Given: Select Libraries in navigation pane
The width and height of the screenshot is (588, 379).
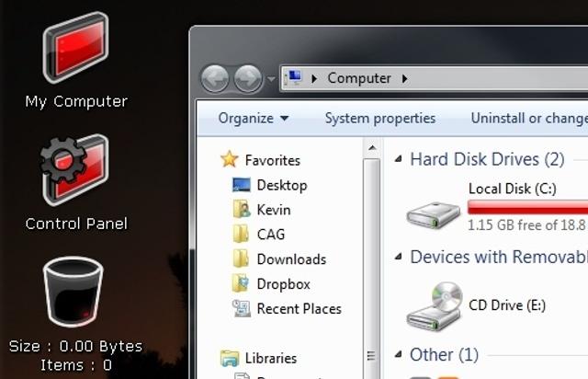Looking at the screenshot, I should click(271, 359).
